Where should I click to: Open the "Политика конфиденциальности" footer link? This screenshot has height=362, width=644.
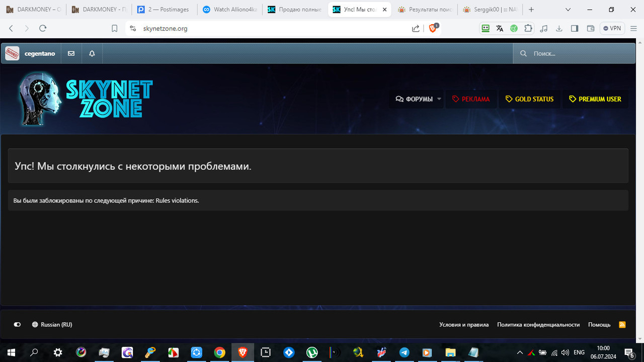[x=538, y=325]
